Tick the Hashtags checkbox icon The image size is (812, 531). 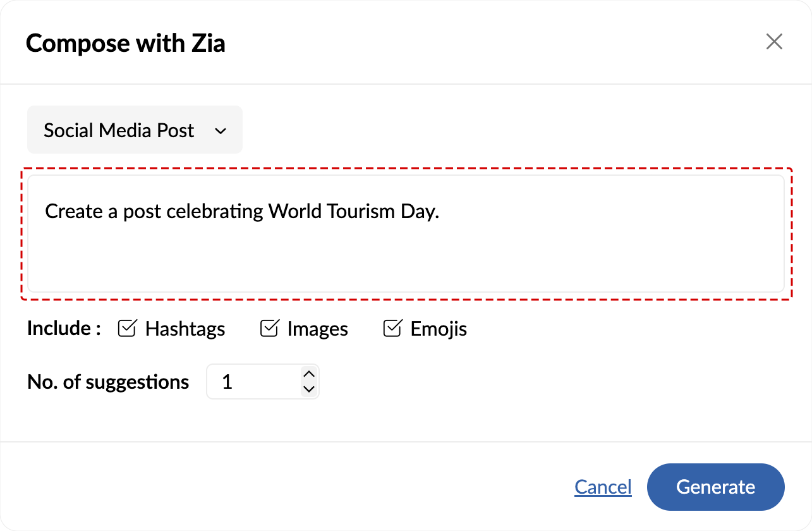(127, 329)
